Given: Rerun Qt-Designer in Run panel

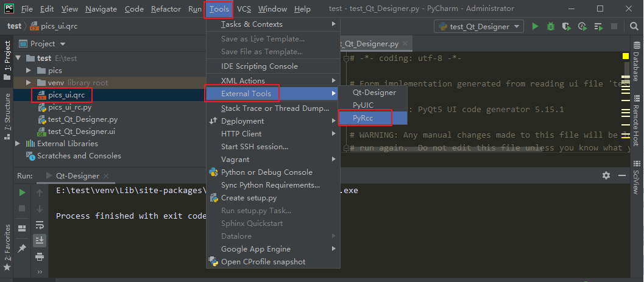Looking at the screenshot, I should tap(23, 192).
